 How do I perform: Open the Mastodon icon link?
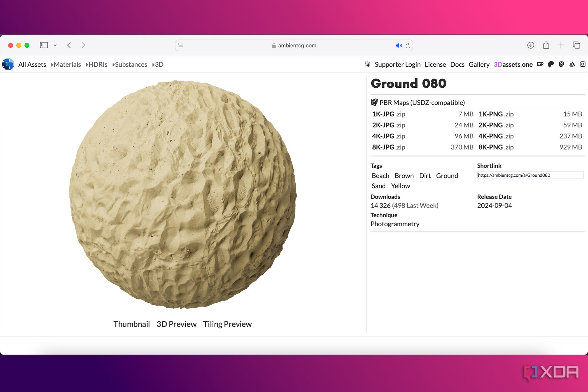pyautogui.click(x=561, y=64)
